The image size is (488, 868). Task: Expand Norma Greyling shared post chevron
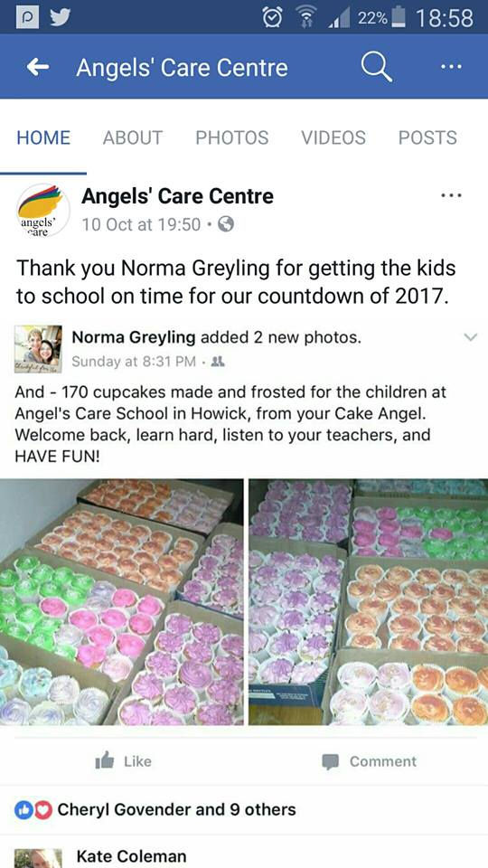(470, 337)
